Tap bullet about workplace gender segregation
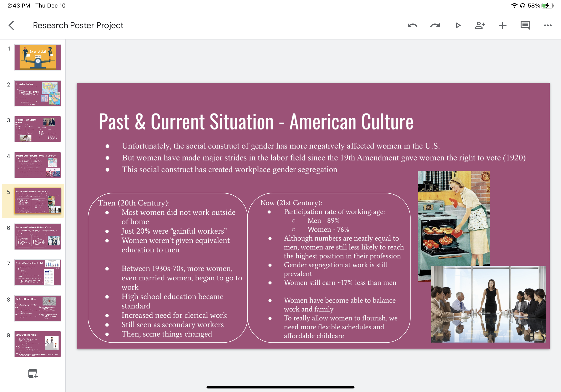The image size is (561, 392). point(230,170)
